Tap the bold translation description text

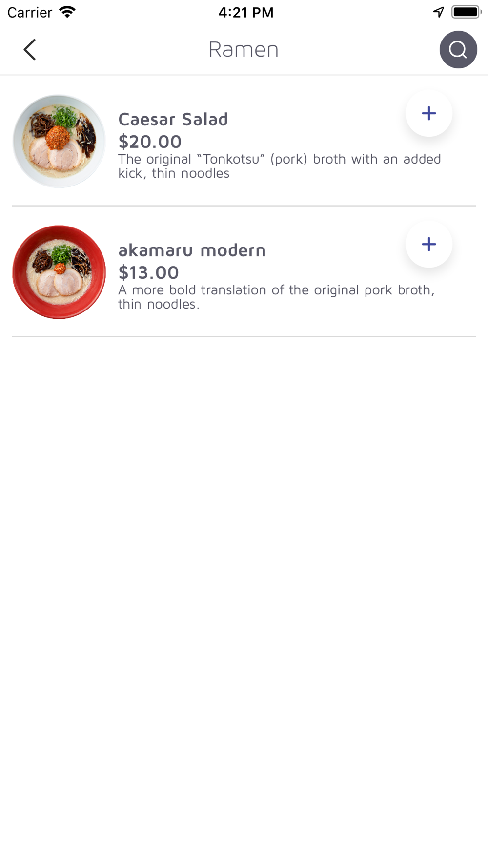276,297
